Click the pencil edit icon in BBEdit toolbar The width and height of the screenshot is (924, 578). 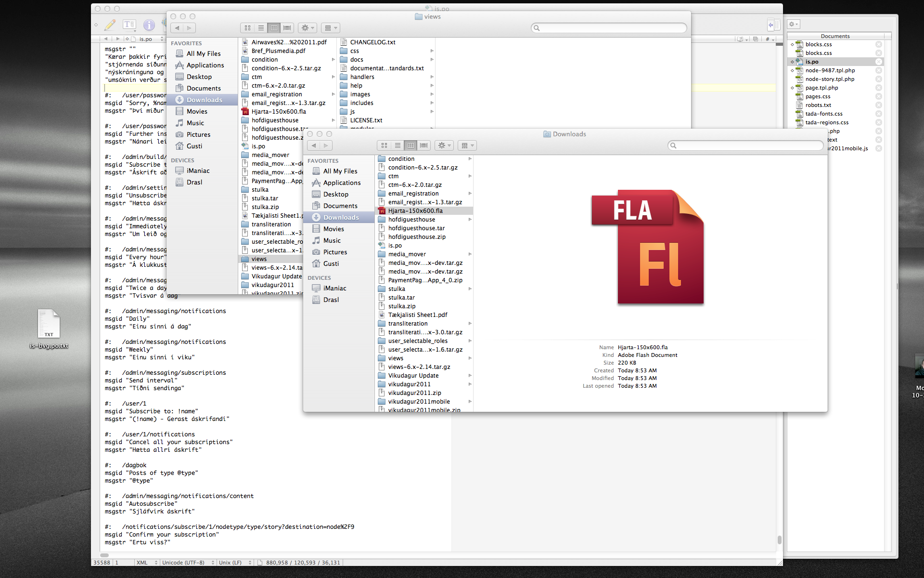[110, 24]
